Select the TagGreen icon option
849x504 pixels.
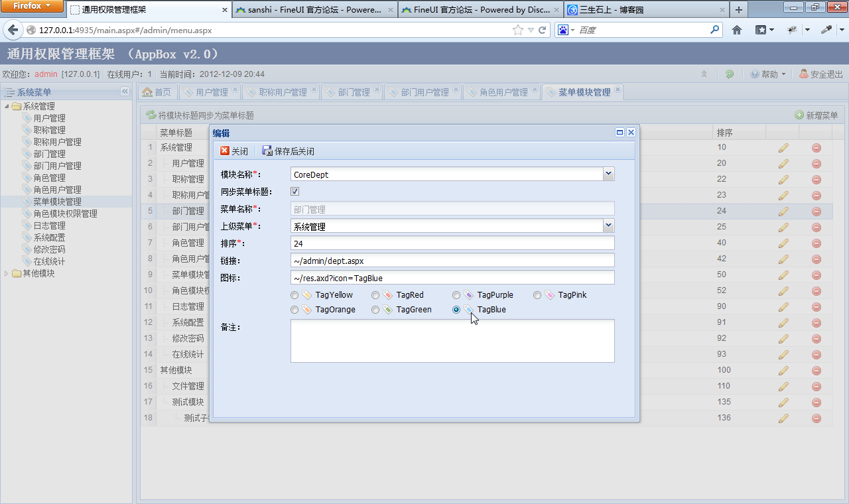(375, 310)
